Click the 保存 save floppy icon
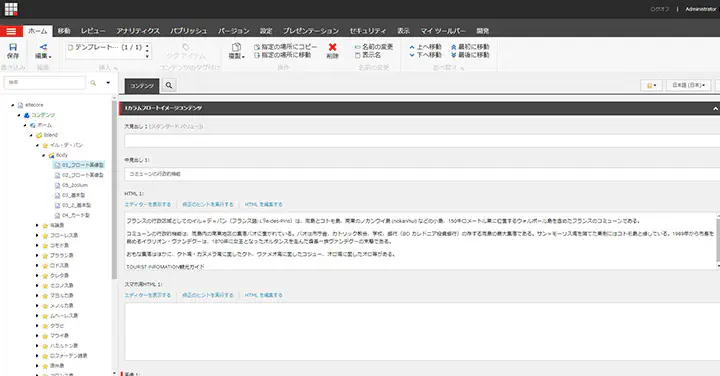 (x=13, y=47)
